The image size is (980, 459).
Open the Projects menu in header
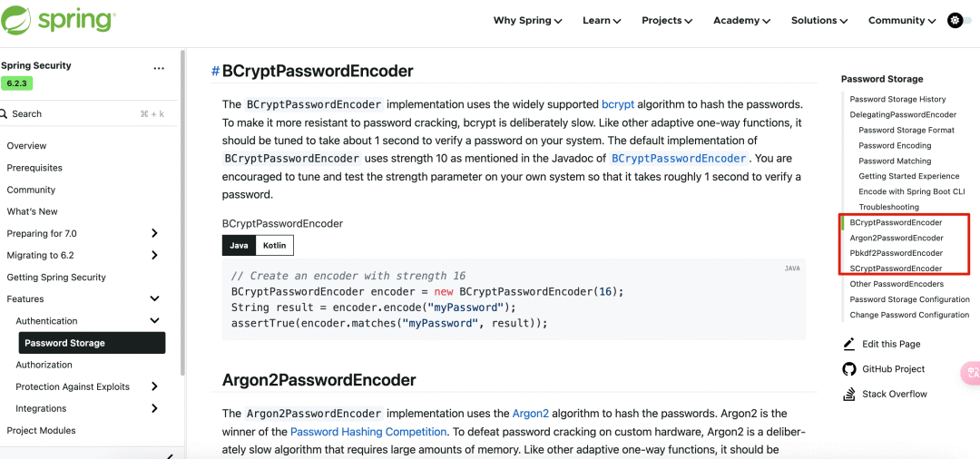[x=667, y=20]
